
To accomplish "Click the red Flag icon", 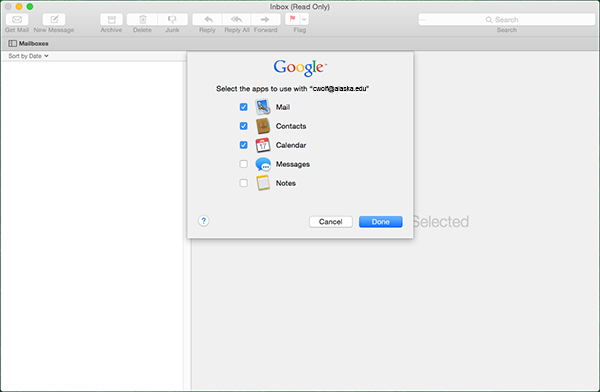I will tap(292, 19).
